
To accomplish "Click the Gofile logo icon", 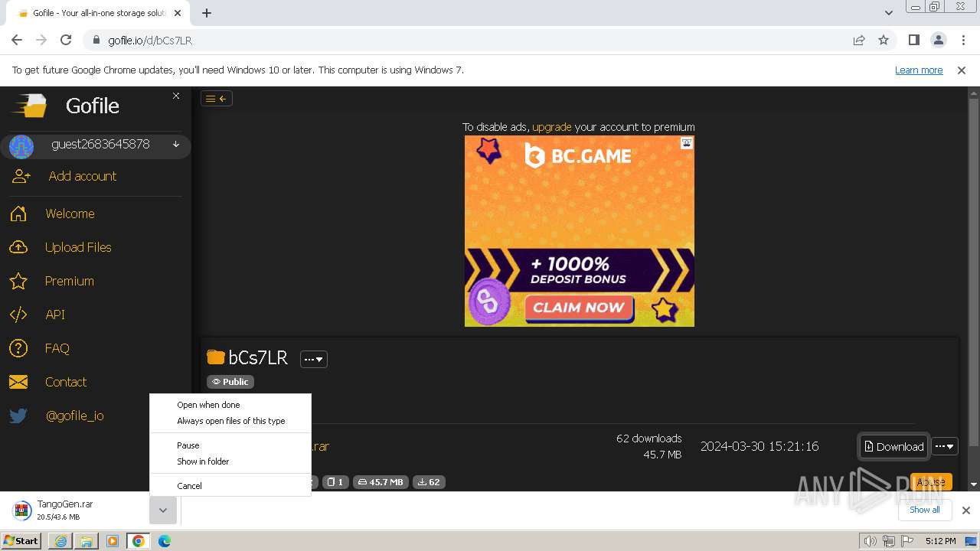I will (31, 105).
